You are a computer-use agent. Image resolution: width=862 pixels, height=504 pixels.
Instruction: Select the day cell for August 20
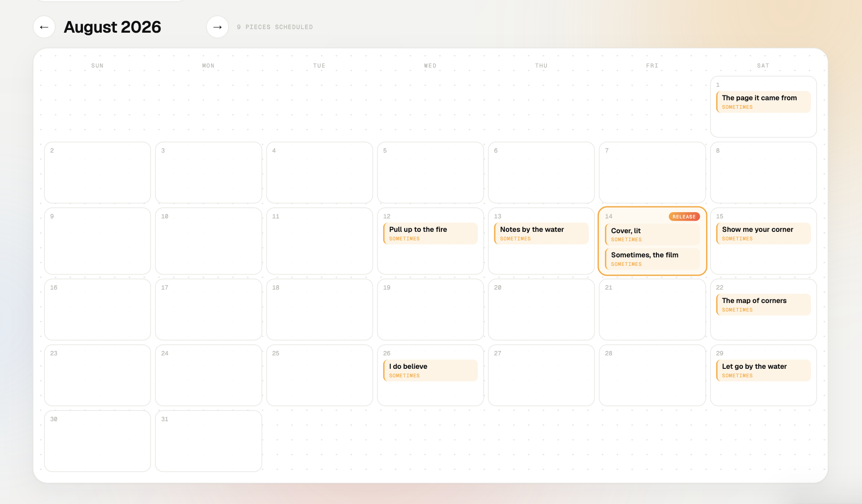(x=541, y=310)
